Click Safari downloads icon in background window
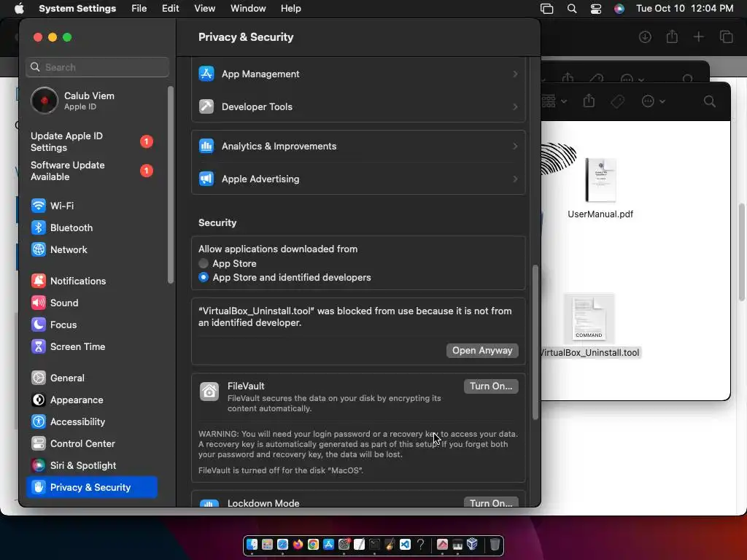 coord(645,36)
